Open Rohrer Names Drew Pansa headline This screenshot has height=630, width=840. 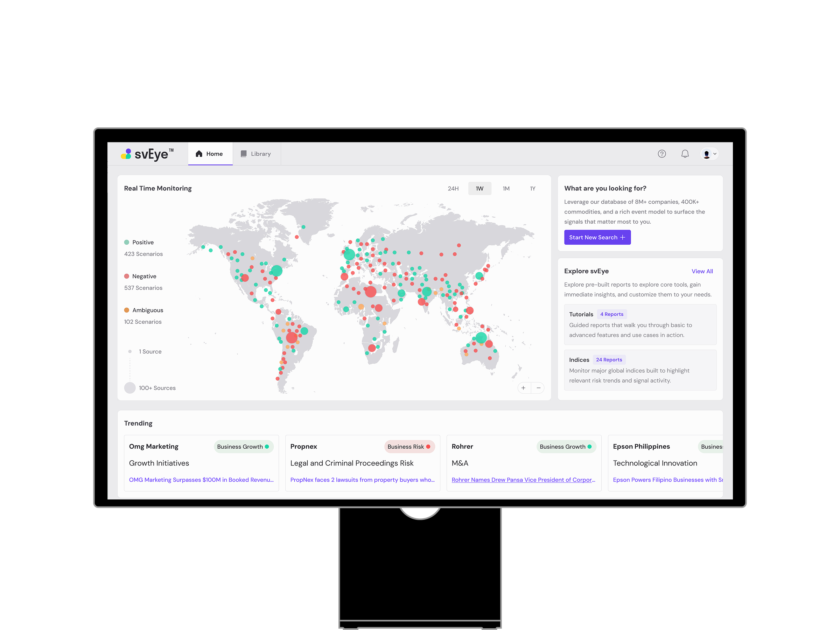523,479
